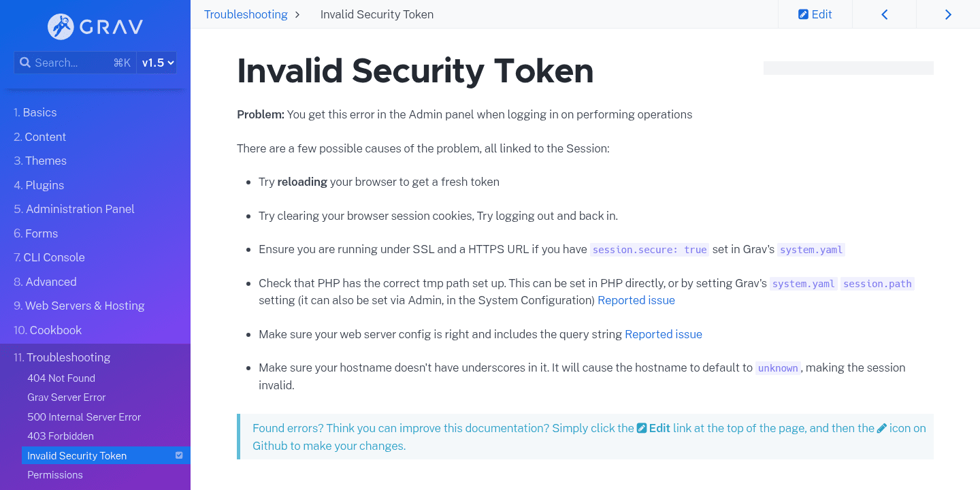Switch to the "404 Not Found" page
This screenshot has height=490, width=980.
point(63,378)
